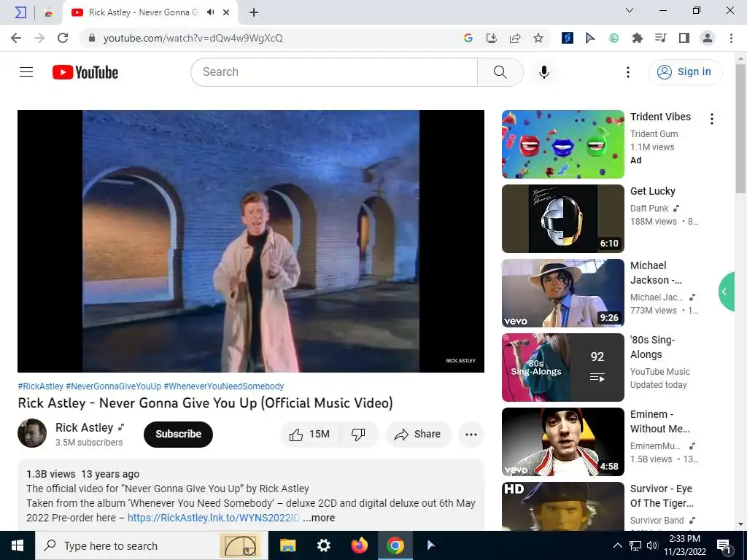Open options menu for Trident Vibes ad
The image size is (747, 560).
(712, 119)
